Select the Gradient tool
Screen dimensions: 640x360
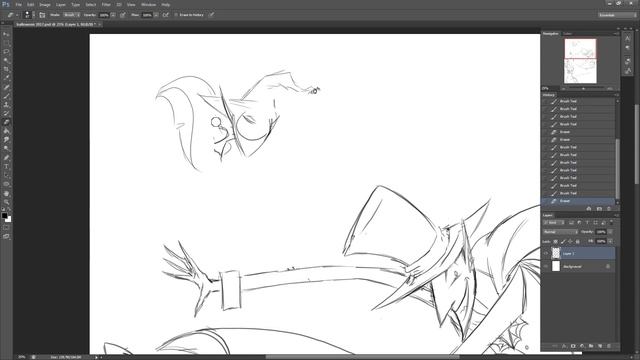click(x=6, y=131)
